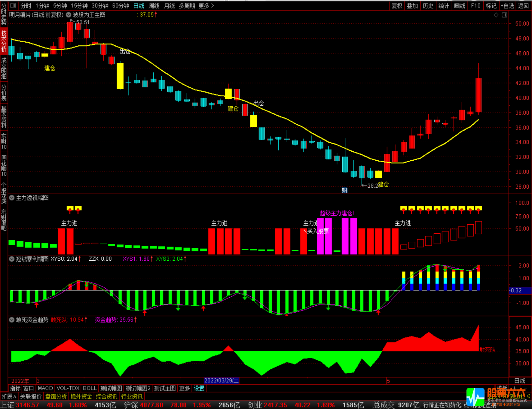Click the 复权 adjustment button
Image resolution: width=532 pixels, height=409 pixels.
pos(397,6)
